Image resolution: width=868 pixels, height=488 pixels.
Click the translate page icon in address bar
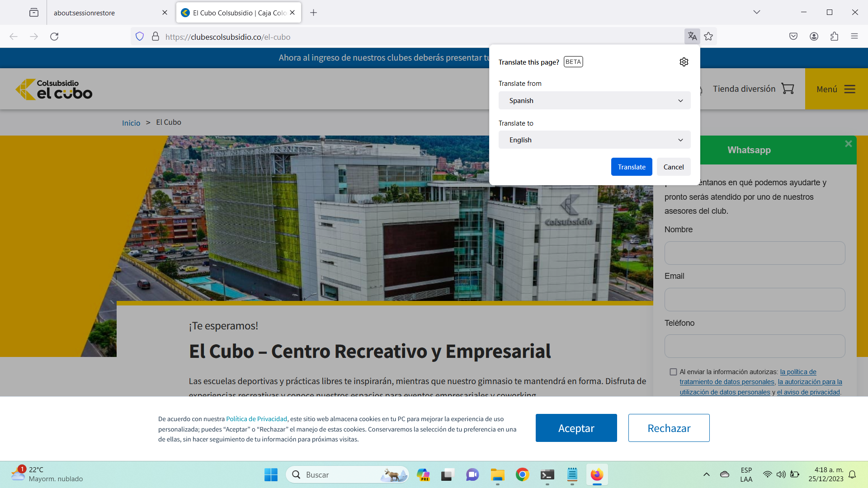pos(692,36)
